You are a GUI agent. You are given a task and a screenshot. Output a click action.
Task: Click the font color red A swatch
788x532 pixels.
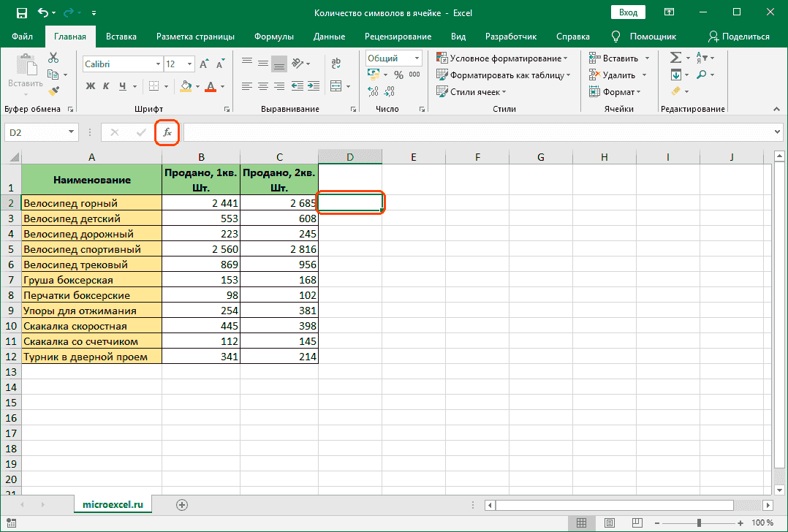pos(211,86)
